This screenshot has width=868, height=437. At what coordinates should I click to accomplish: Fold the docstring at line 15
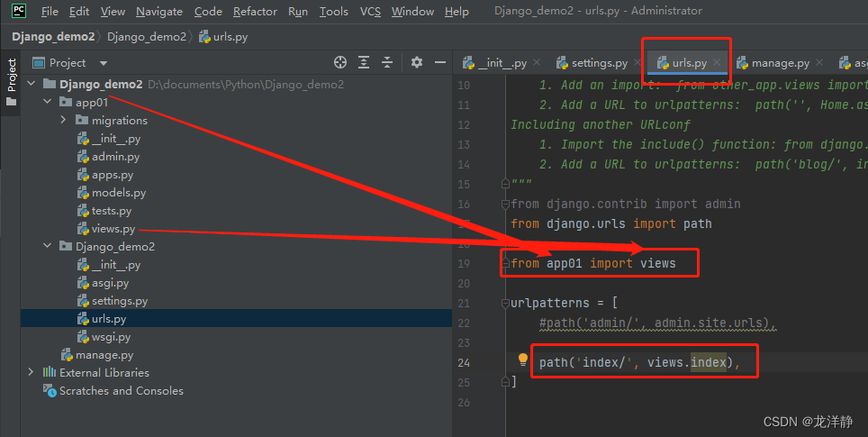pyautogui.click(x=505, y=183)
